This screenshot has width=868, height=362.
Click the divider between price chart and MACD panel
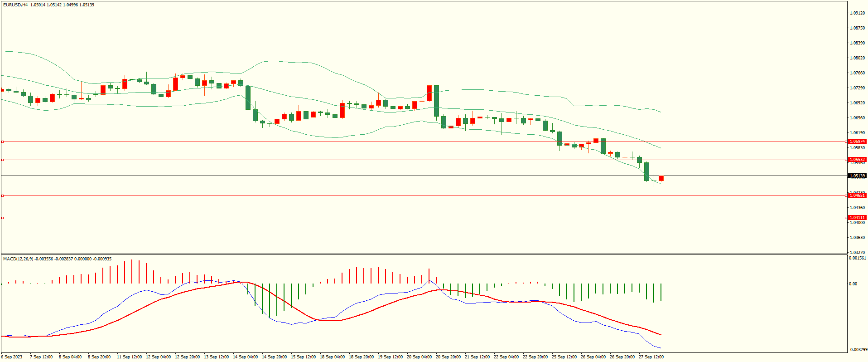pyautogui.click(x=424, y=254)
